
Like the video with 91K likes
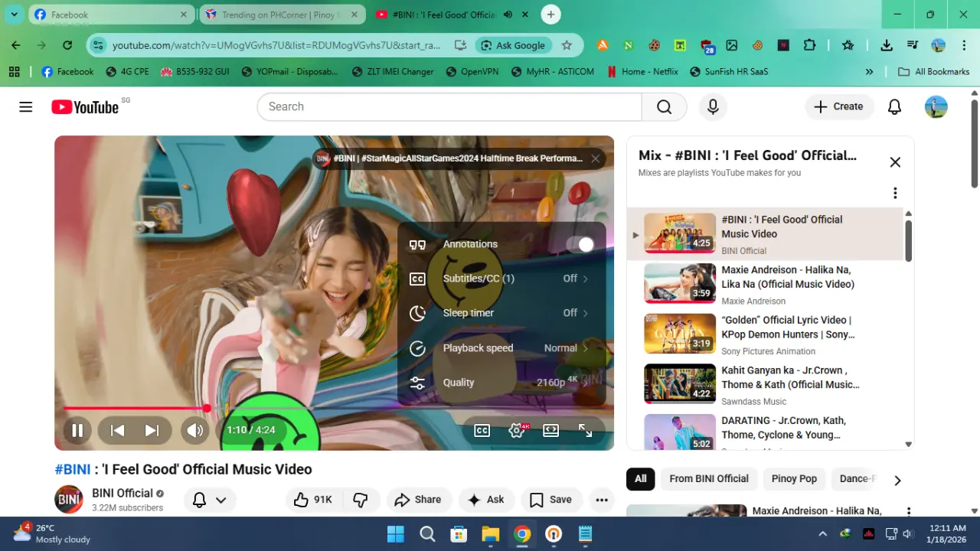click(314, 500)
